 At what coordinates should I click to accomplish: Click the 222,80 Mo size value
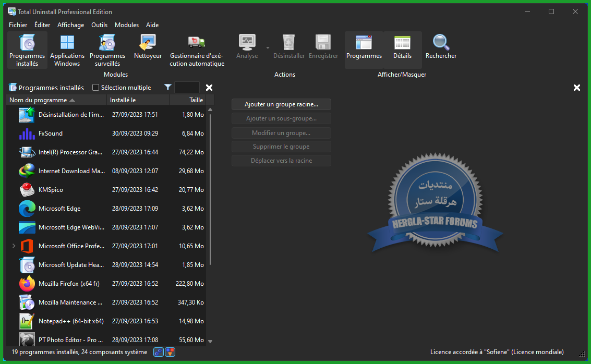click(189, 284)
